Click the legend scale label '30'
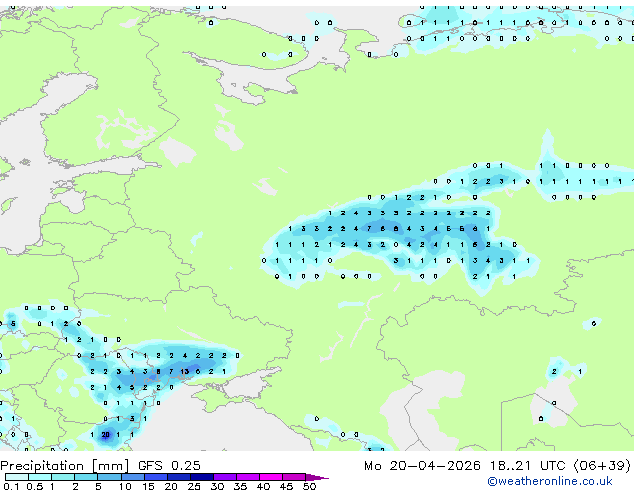Viewport: 634px width, 490px height. (217, 486)
